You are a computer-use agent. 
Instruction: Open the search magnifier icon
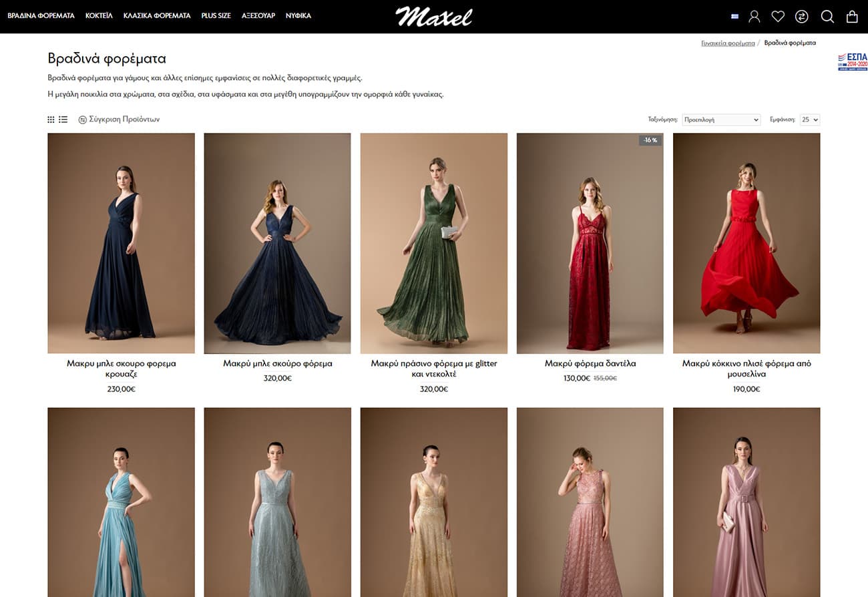[827, 17]
